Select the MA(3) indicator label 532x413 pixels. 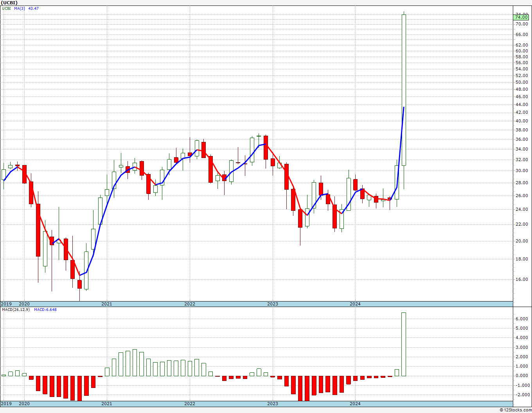20,8
